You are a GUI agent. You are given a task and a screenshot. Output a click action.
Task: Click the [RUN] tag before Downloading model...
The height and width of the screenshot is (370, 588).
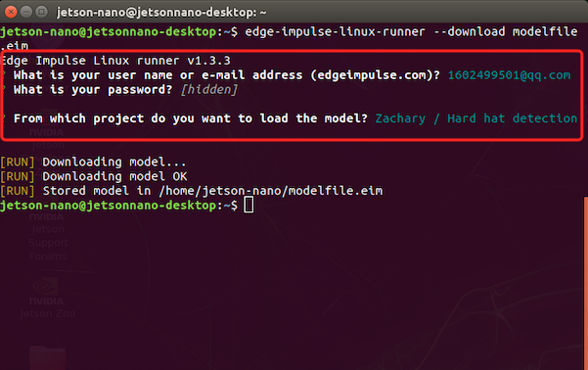pyautogui.click(x=18, y=162)
